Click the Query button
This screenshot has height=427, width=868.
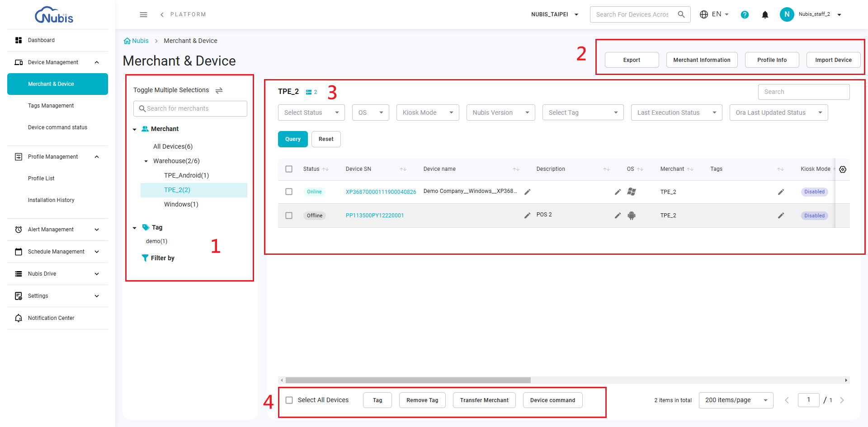pyautogui.click(x=292, y=139)
